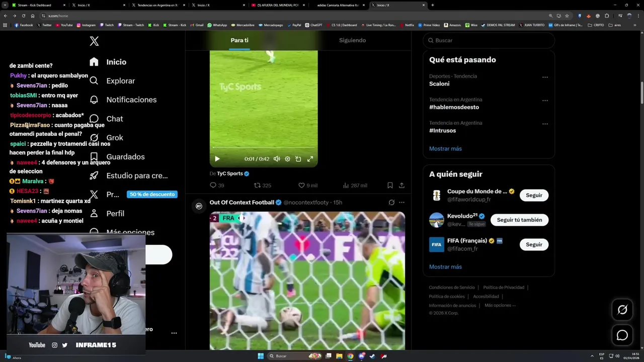Toggle picture-in-picture on TyC video
Screen dimensions: 644x362
pos(298,159)
